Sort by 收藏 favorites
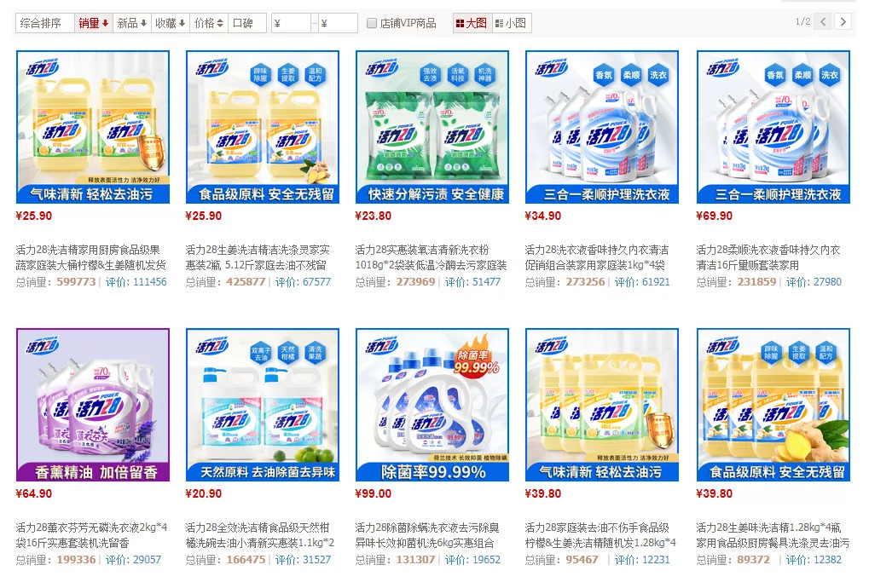The height and width of the screenshot is (588, 869). [x=171, y=23]
